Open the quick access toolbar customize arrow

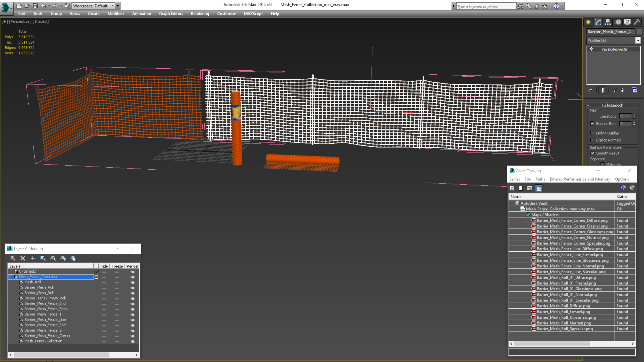(118, 6)
